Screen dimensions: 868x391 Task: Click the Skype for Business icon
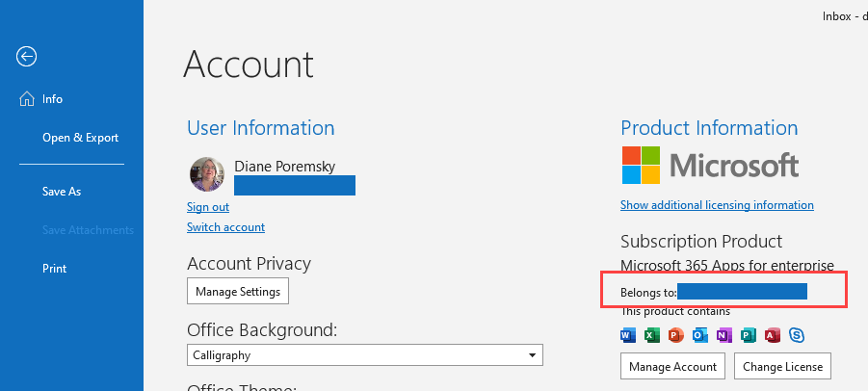[797, 335]
